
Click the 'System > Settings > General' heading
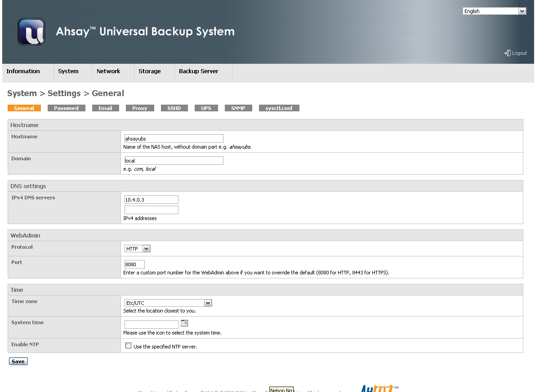[66, 93]
